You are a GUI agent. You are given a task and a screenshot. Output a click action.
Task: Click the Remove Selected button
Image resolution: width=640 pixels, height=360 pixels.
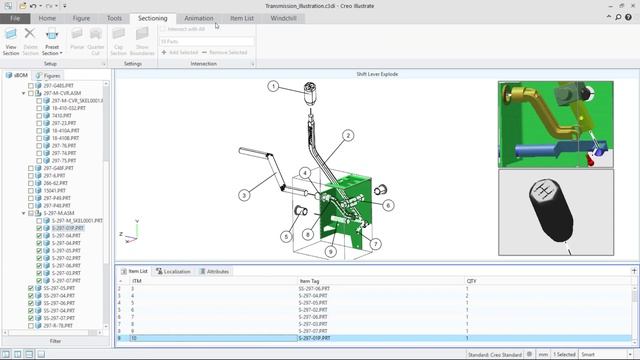(x=224, y=52)
